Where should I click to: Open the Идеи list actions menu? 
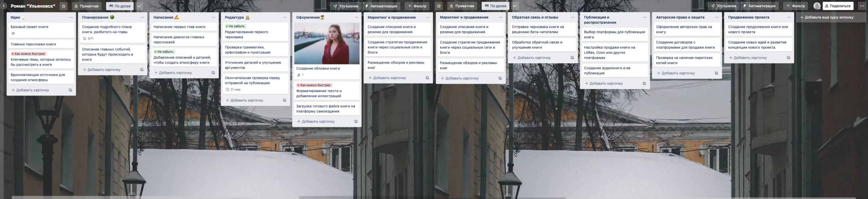(71, 17)
